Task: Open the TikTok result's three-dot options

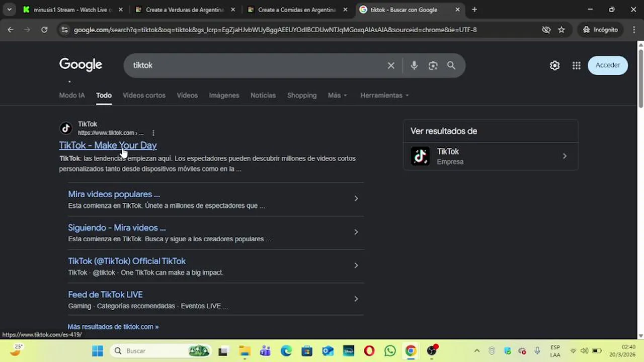Action: (153, 133)
